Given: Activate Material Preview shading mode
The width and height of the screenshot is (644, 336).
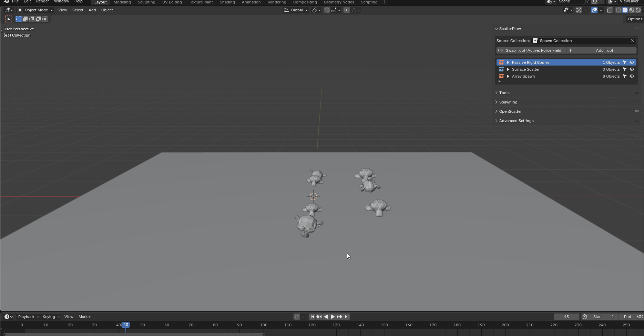Looking at the screenshot, I should click(632, 10).
